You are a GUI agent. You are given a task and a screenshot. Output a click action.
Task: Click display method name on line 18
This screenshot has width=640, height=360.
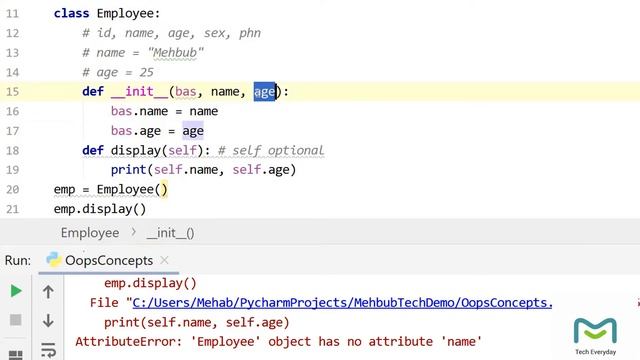click(136, 150)
